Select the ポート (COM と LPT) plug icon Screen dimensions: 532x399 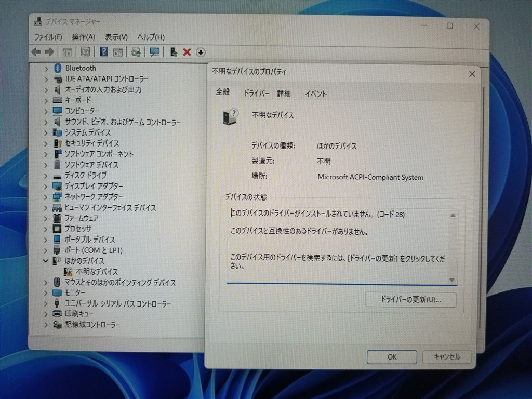[57, 250]
